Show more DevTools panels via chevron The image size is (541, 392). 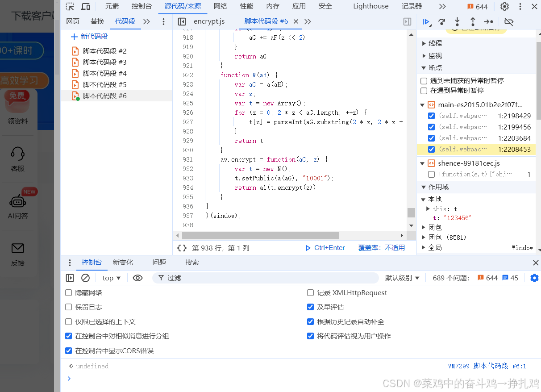pyautogui.click(x=442, y=6)
